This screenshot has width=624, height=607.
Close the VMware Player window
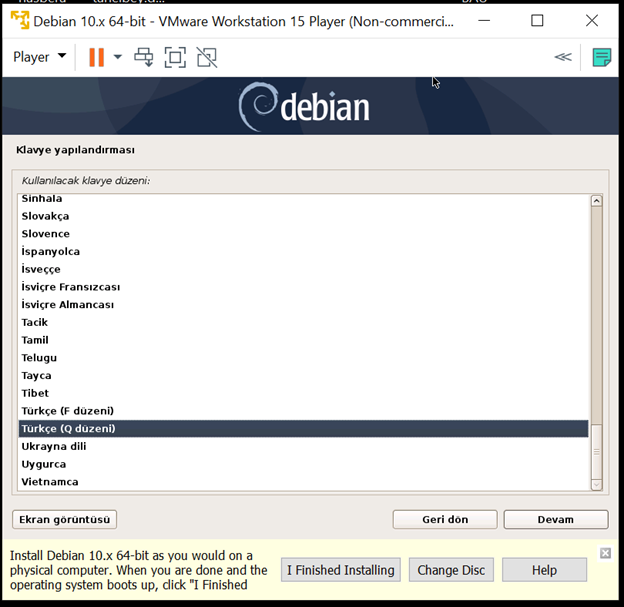[592, 20]
